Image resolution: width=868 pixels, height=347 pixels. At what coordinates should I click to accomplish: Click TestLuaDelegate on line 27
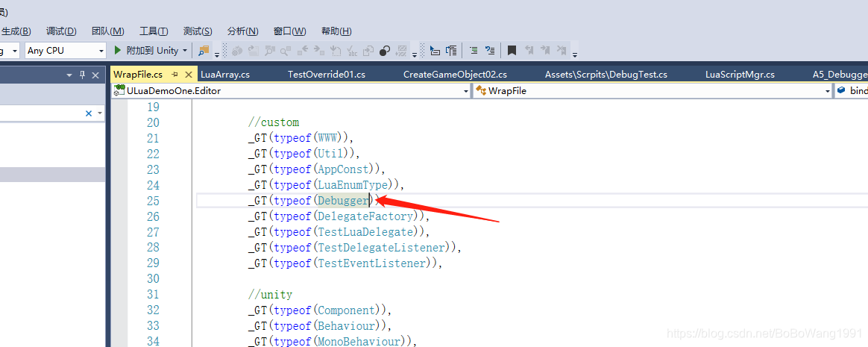[365, 231]
